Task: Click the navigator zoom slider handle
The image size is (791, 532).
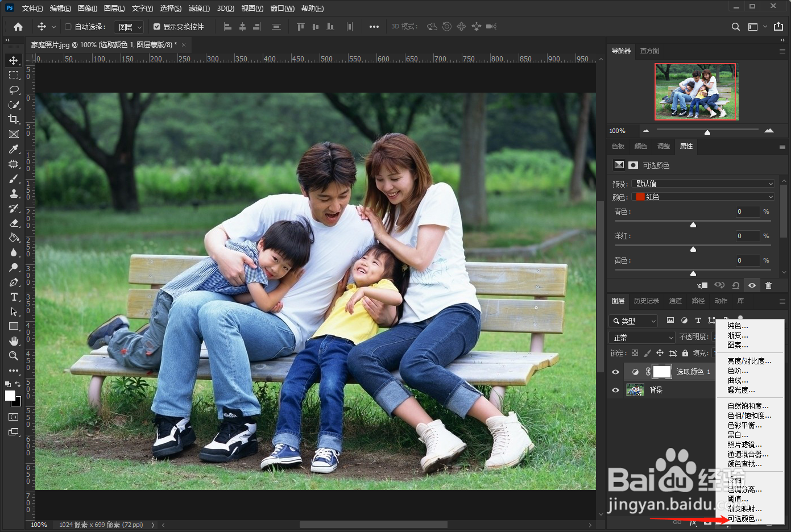Action: click(x=707, y=132)
